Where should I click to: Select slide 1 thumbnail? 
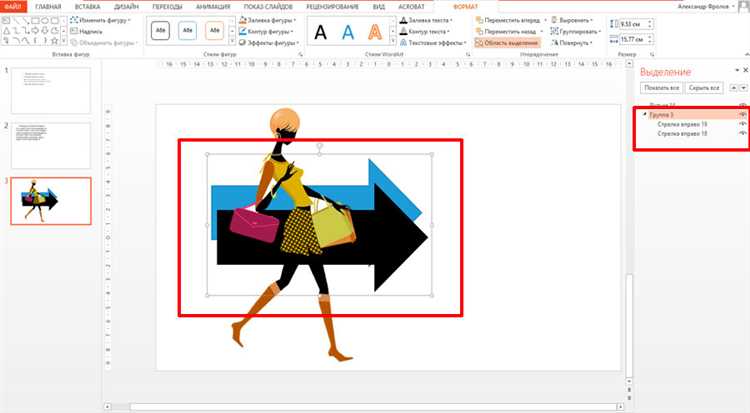[x=51, y=90]
